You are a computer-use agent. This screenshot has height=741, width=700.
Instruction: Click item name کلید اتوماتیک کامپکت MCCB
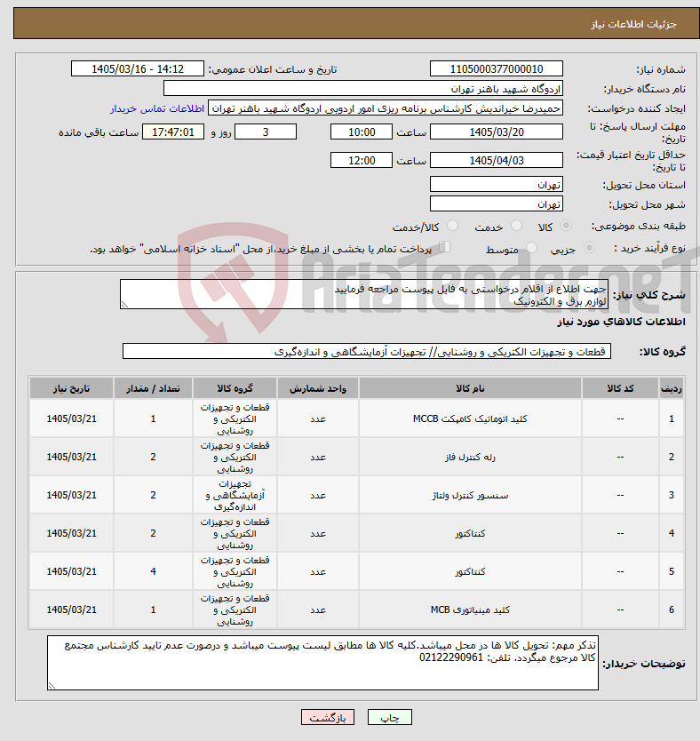click(x=470, y=418)
